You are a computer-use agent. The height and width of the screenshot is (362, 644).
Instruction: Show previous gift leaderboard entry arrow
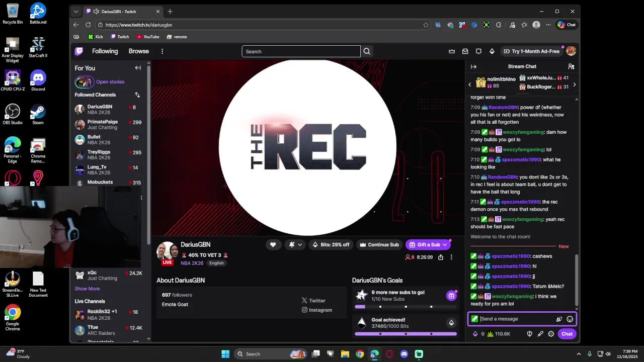click(470, 85)
